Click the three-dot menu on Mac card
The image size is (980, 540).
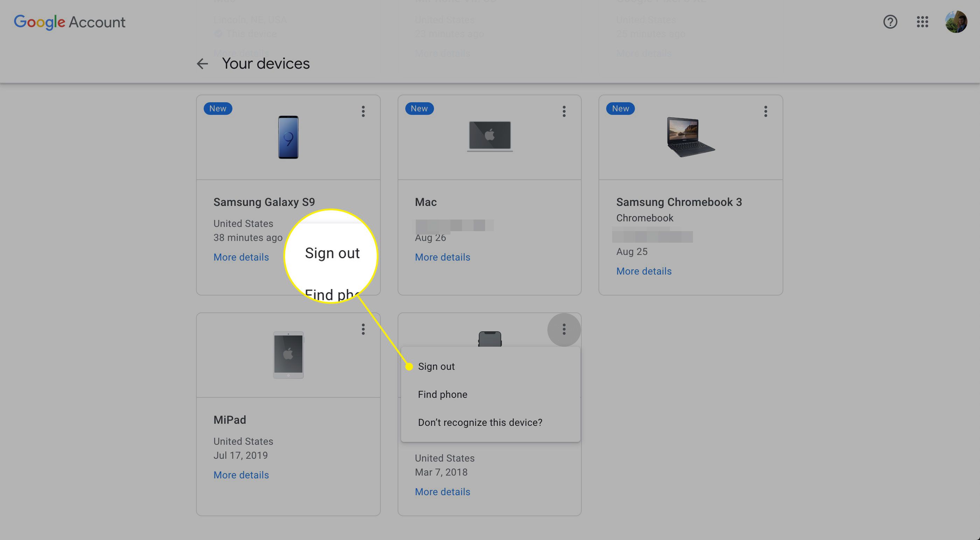tap(563, 111)
